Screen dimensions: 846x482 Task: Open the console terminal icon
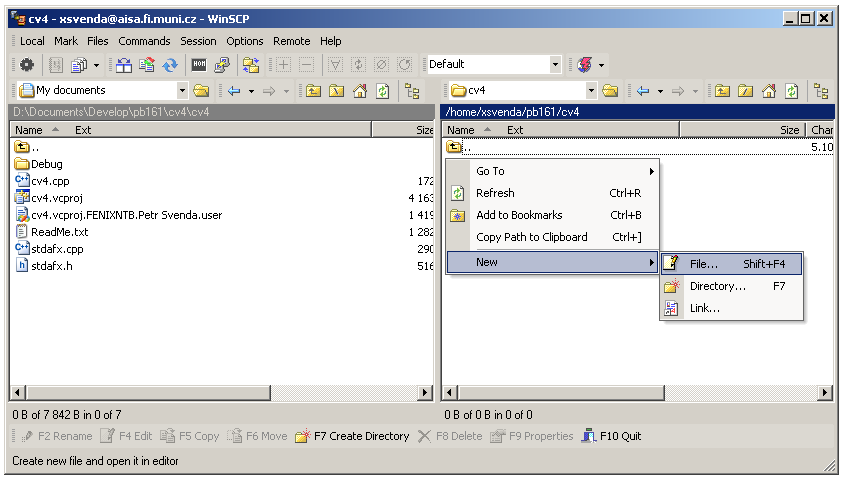click(199, 65)
